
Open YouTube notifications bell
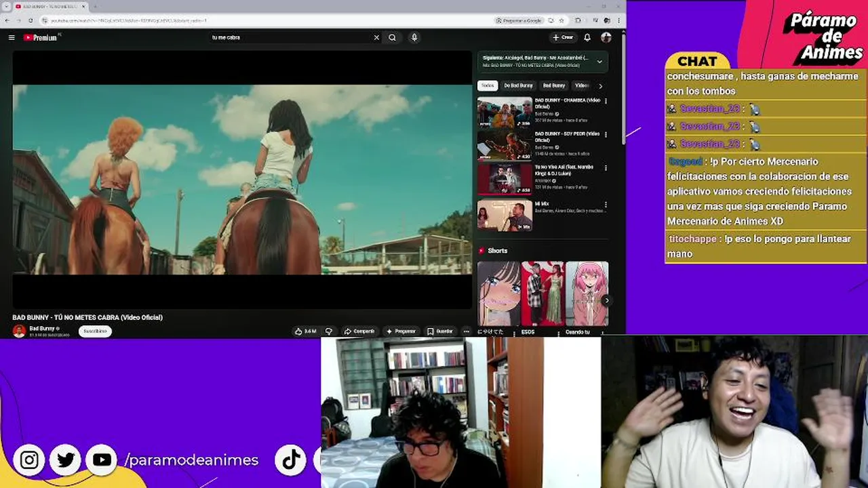[587, 37]
